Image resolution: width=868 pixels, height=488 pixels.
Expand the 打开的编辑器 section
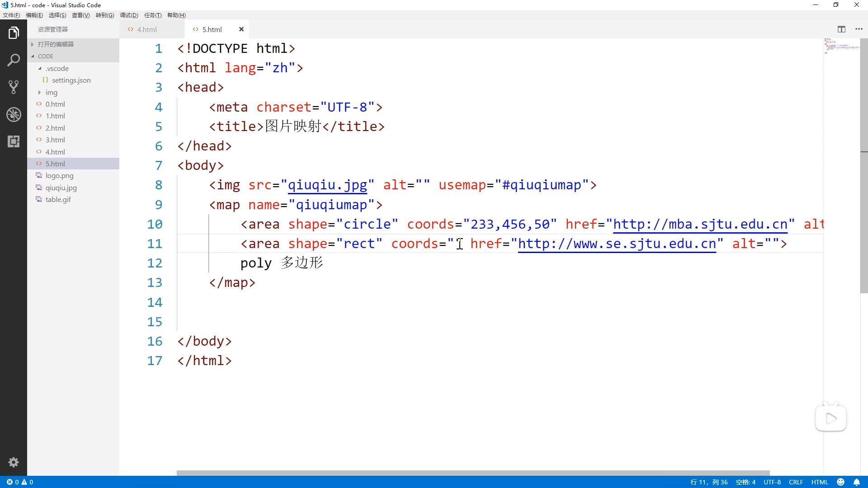tap(56, 44)
